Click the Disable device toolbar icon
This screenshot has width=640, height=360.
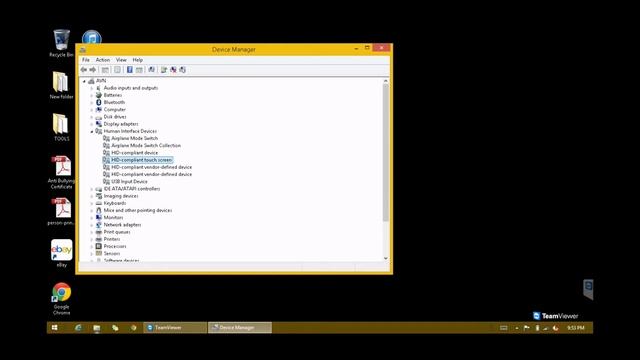pyautogui.click(x=182, y=70)
